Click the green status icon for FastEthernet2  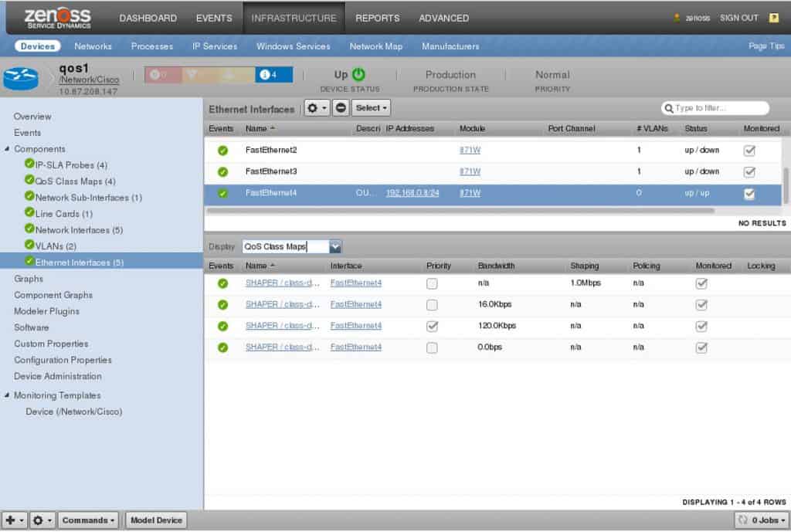tap(222, 150)
